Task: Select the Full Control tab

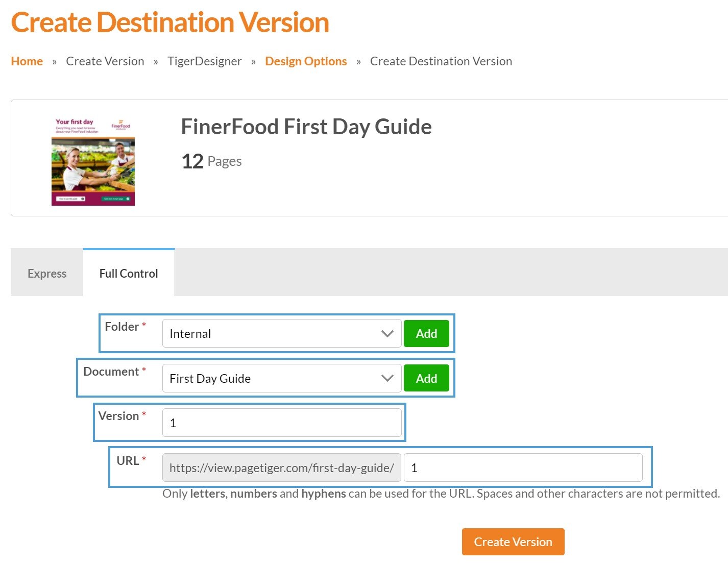Action: 129,274
